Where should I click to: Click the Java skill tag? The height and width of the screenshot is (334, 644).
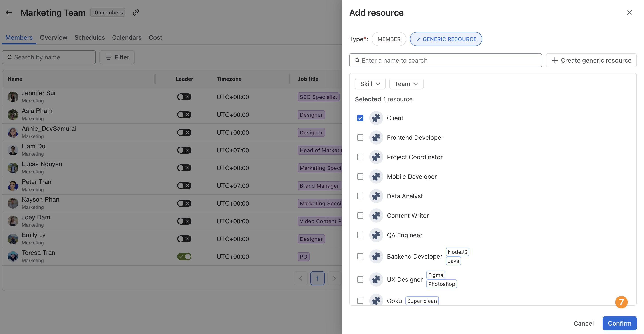click(x=453, y=261)
